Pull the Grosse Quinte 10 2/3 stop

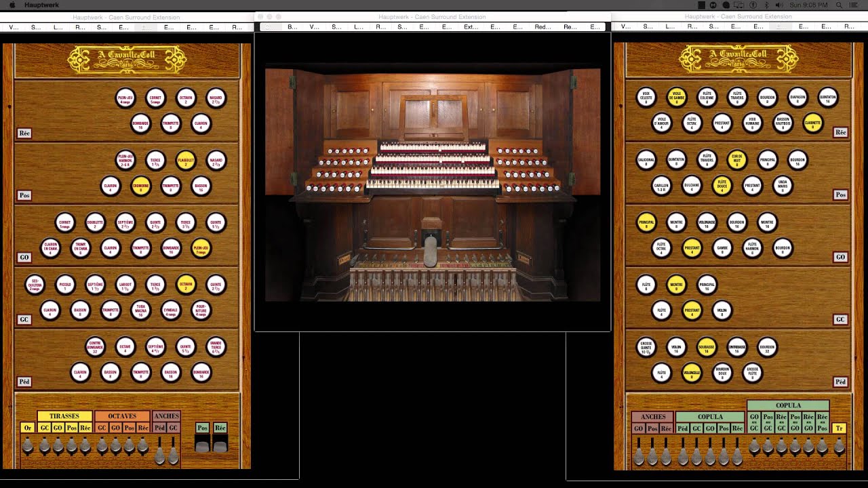(x=646, y=347)
